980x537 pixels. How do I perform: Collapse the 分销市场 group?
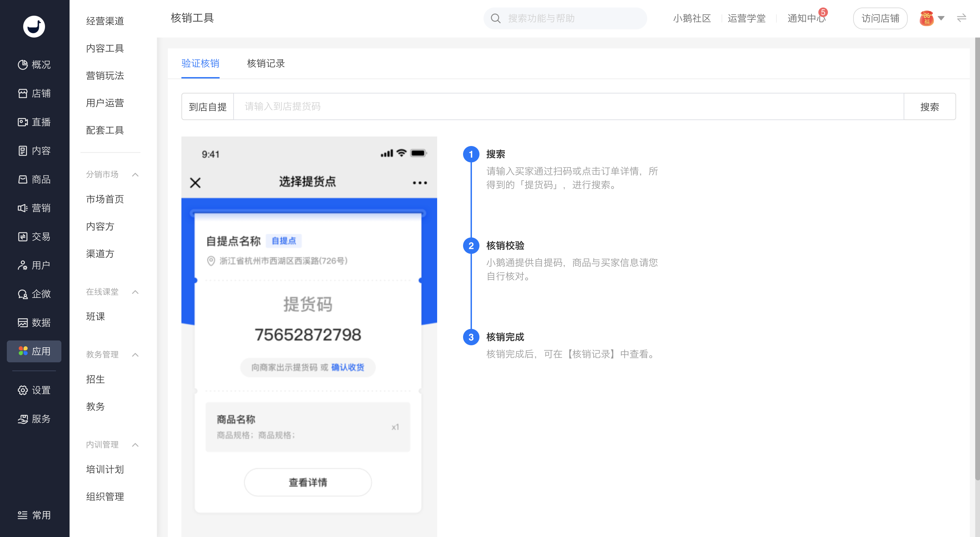pos(135,175)
